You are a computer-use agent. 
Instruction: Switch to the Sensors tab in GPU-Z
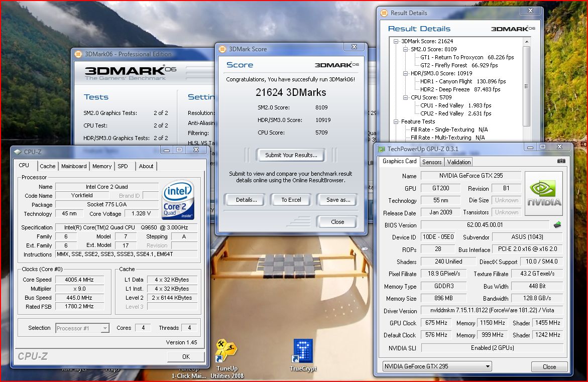pyautogui.click(x=432, y=162)
